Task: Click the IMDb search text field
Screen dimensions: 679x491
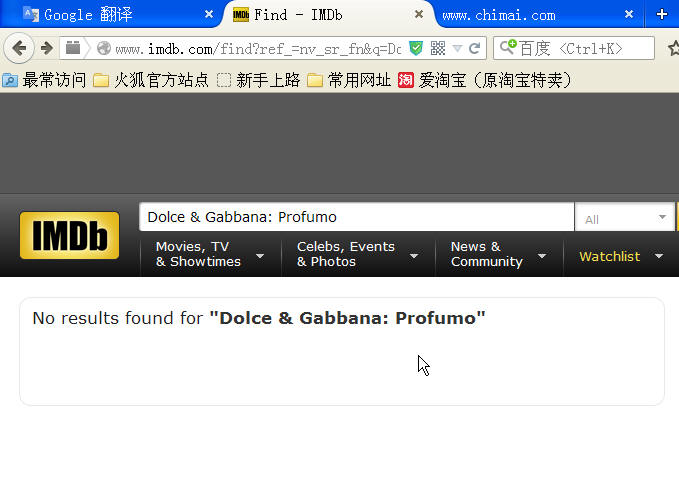Action: [x=356, y=217]
